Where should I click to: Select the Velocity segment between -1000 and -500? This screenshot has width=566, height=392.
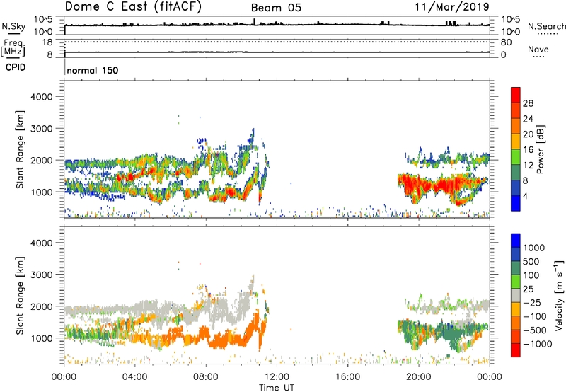[x=516, y=337]
